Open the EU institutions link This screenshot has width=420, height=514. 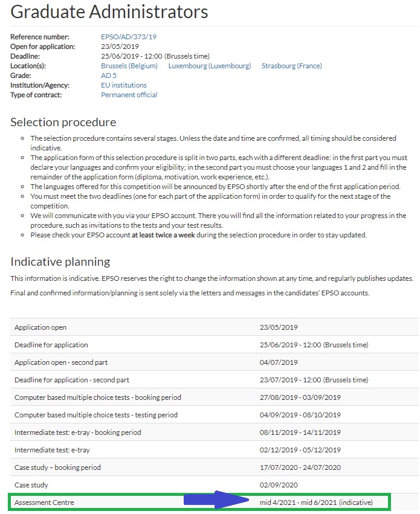pyautogui.click(x=123, y=85)
